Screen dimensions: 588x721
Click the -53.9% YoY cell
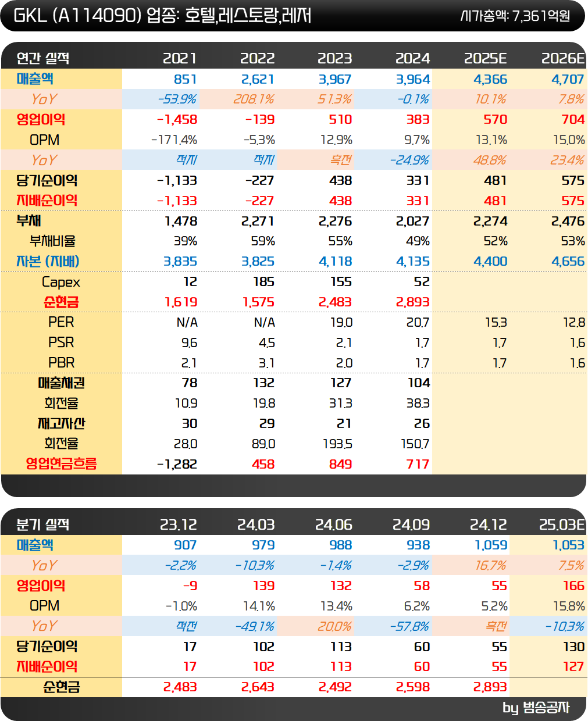point(177,99)
